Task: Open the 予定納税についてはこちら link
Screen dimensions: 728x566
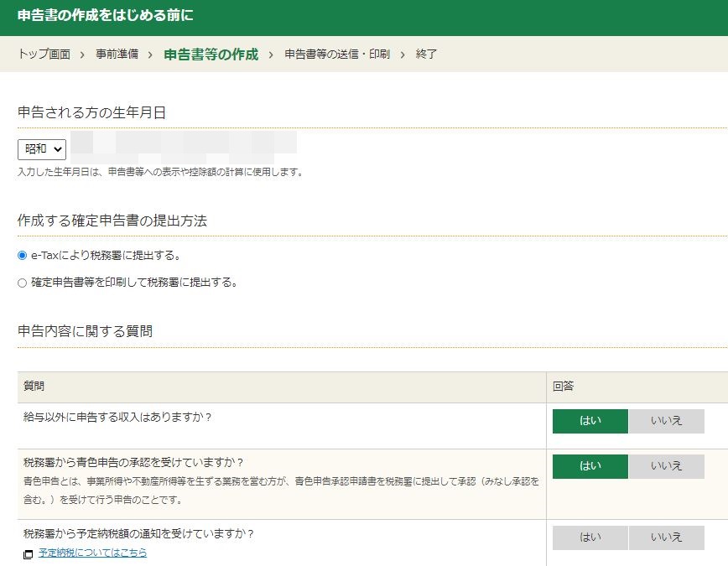Action: [93, 553]
